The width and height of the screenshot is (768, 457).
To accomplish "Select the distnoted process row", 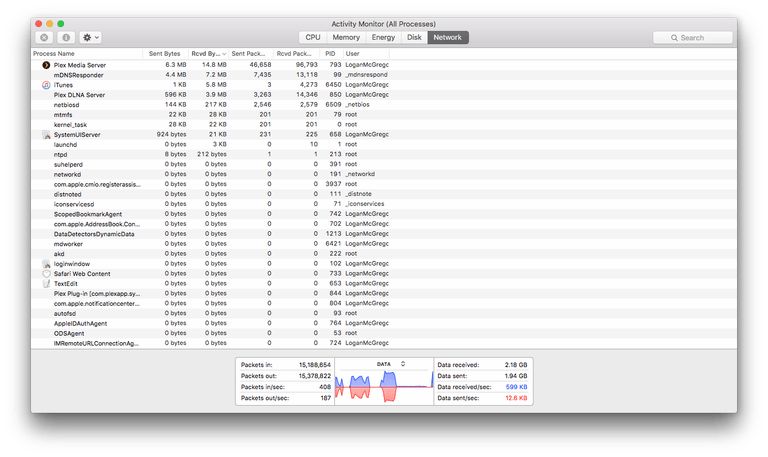I will [x=384, y=194].
